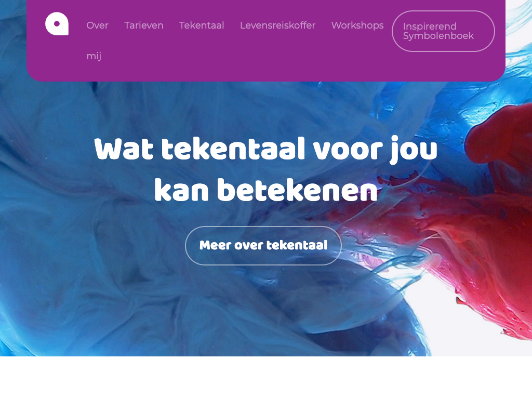Select Workshops in the navigation bar

[x=357, y=25]
